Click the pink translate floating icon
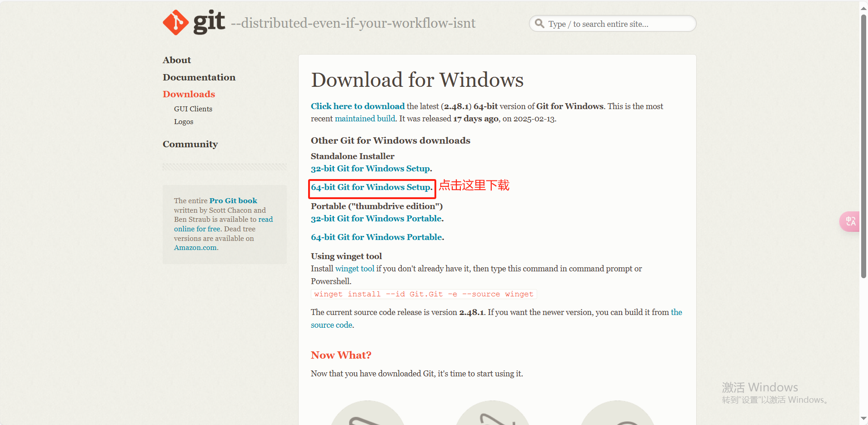The width and height of the screenshot is (868, 425). 849,221
